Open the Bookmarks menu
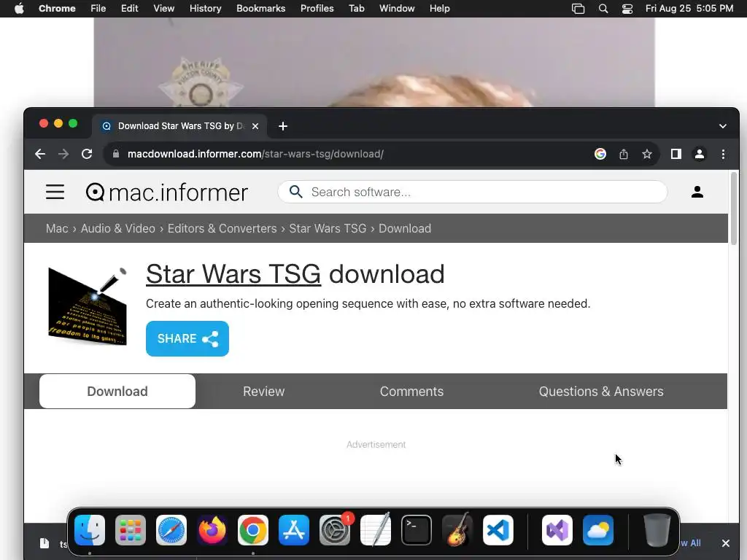 [x=260, y=9]
